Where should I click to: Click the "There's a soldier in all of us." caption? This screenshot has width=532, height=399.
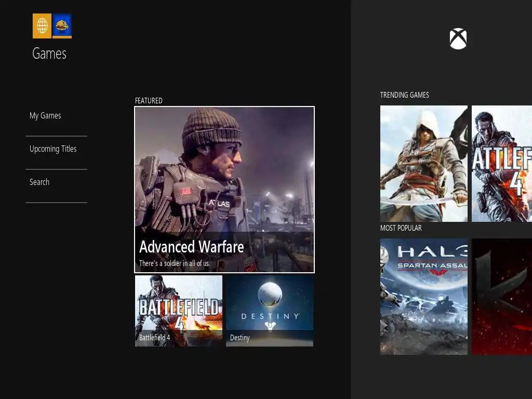(x=175, y=263)
